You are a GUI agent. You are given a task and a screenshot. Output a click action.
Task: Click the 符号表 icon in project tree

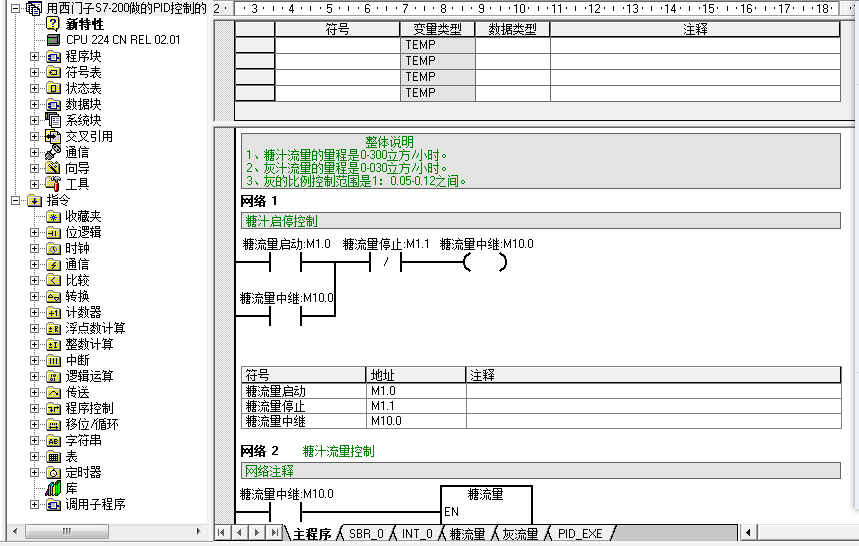click(x=54, y=72)
